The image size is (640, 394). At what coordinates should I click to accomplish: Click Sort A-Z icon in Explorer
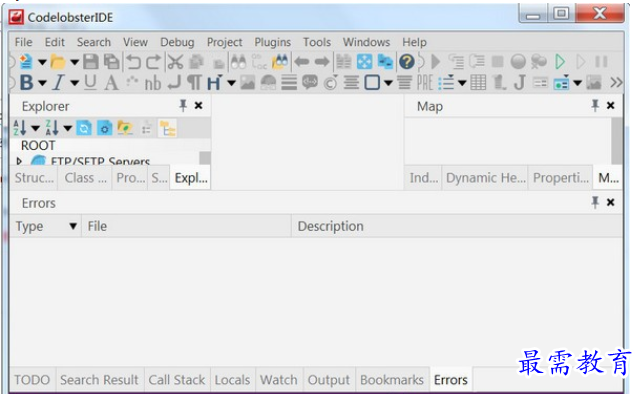(20, 128)
